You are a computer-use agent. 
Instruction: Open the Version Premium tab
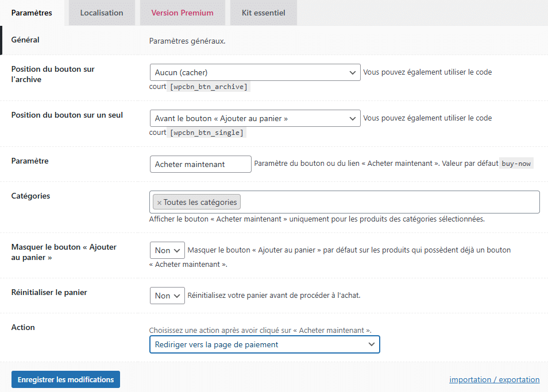pos(182,13)
